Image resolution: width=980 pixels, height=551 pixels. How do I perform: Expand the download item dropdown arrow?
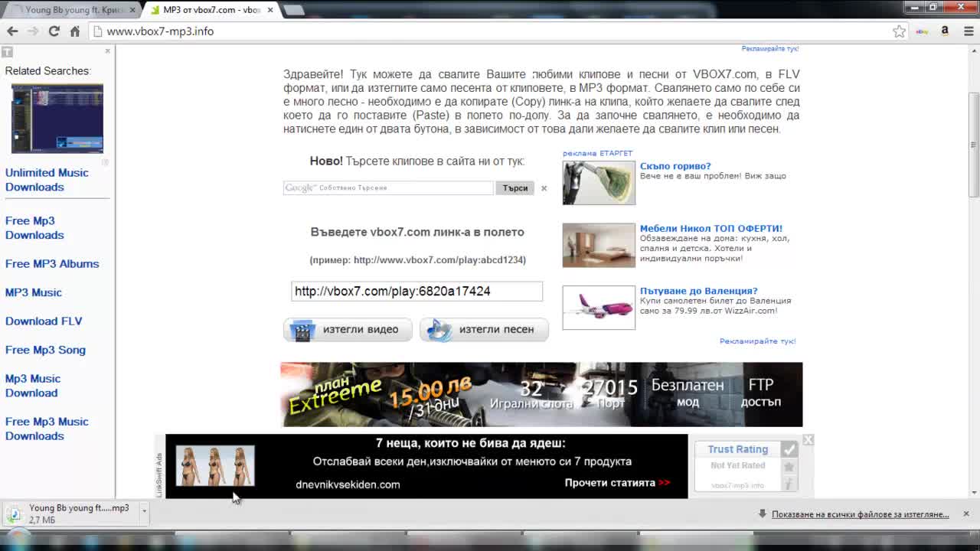click(144, 510)
